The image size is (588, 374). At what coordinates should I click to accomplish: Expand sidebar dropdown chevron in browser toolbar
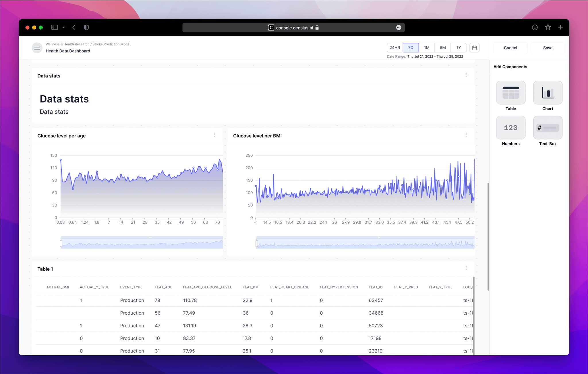click(x=63, y=28)
